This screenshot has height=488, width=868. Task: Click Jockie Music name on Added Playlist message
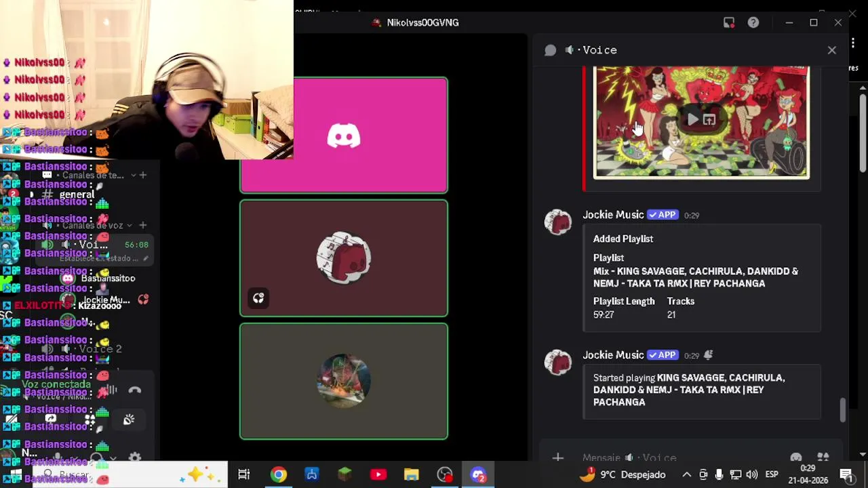point(613,215)
